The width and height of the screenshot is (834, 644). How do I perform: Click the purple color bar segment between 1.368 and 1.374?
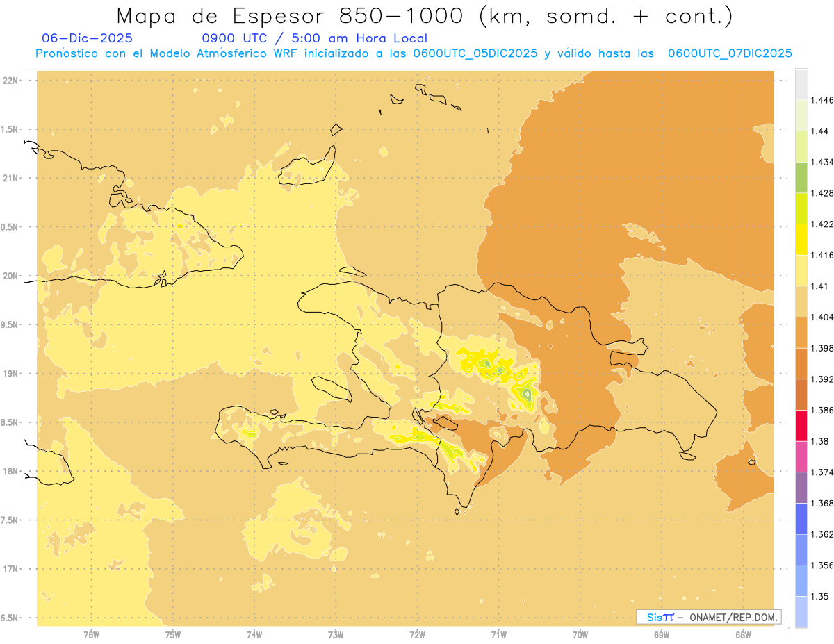(801, 488)
